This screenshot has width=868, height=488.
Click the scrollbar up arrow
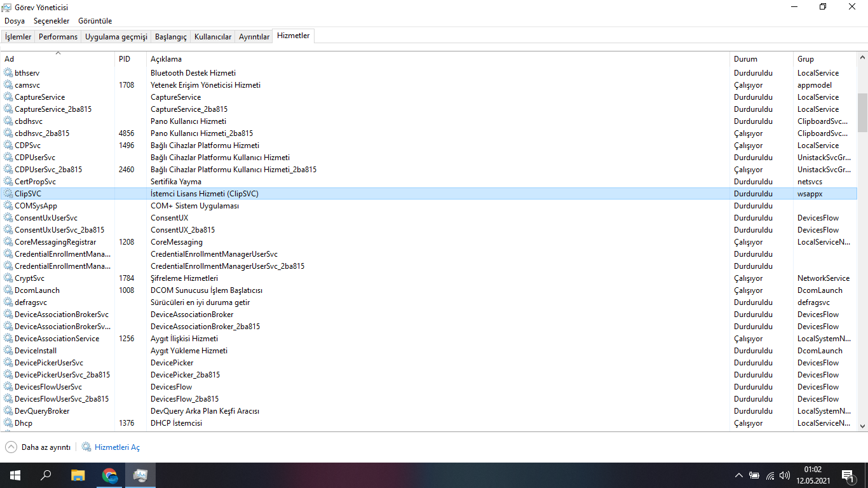tap(862, 57)
